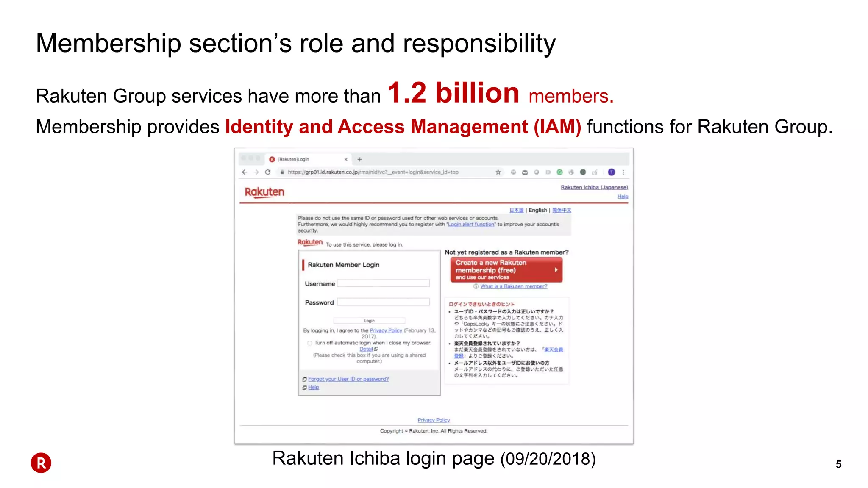Click the padlock icon in address bar
The height and width of the screenshot is (488, 868).
click(x=282, y=172)
